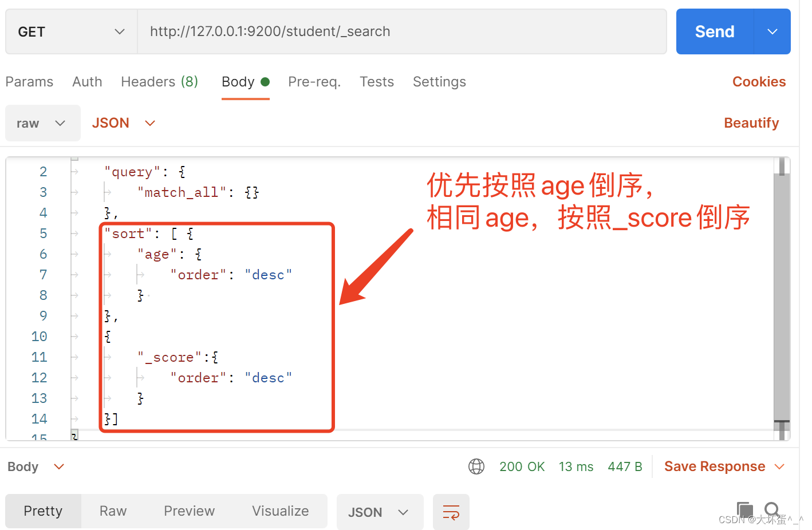Copy the response using the copy icon
This screenshot has width=812, height=530.
(744, 509)
